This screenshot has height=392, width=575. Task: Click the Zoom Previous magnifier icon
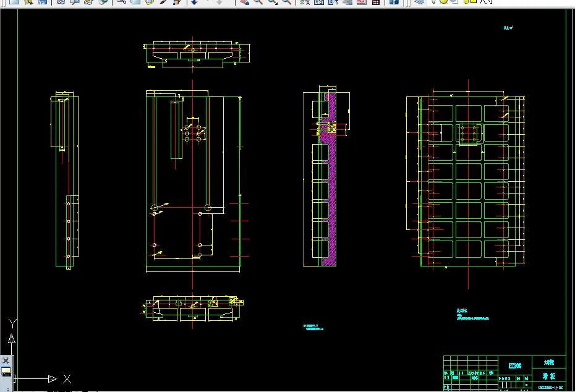[x=287, y=1]
